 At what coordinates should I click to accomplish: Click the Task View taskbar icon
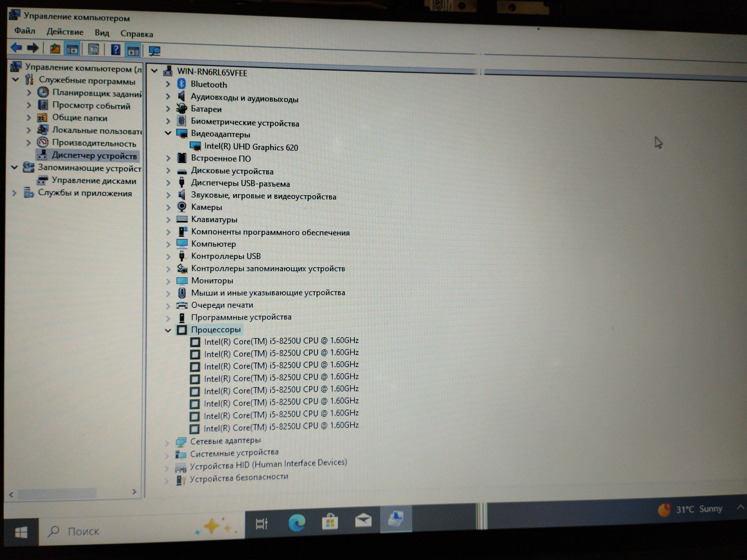[262, 524]
